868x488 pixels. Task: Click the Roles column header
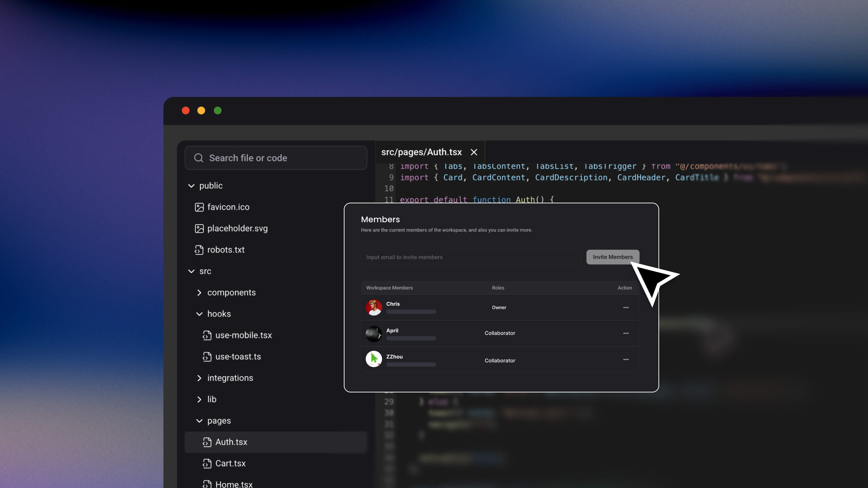pyautogui.click(x=498, y=288)
